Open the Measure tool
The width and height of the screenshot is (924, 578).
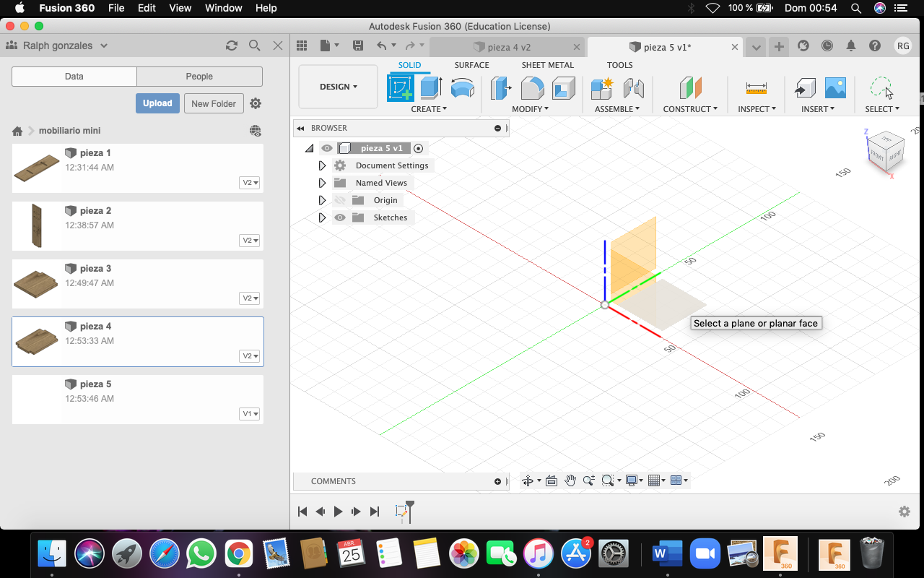(x=757, y=88)
